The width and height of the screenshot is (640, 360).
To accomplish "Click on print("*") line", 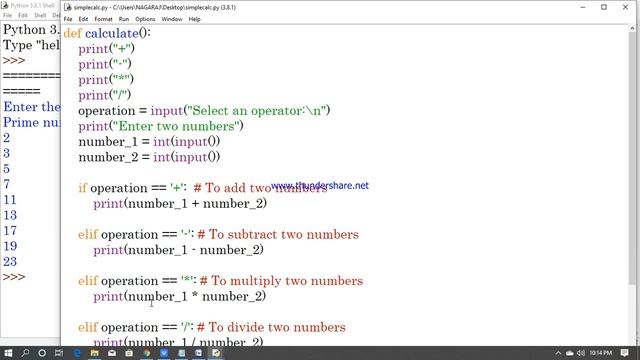I will 106,80.
